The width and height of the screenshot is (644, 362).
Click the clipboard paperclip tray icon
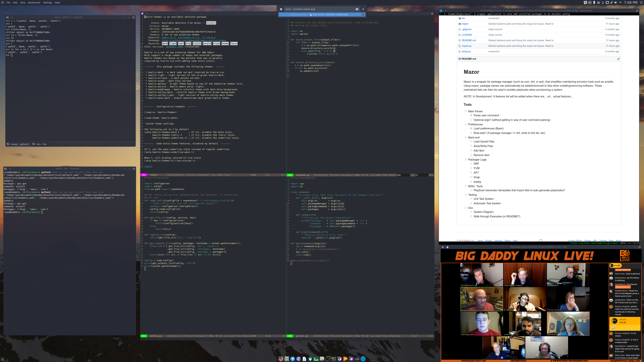click(611, 3)
